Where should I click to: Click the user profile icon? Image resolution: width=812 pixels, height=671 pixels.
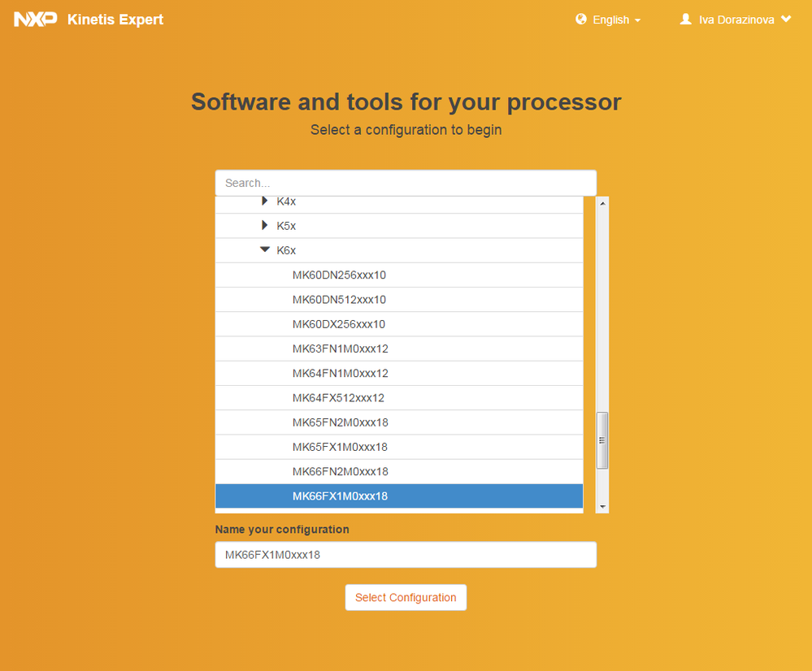(686, 19)
